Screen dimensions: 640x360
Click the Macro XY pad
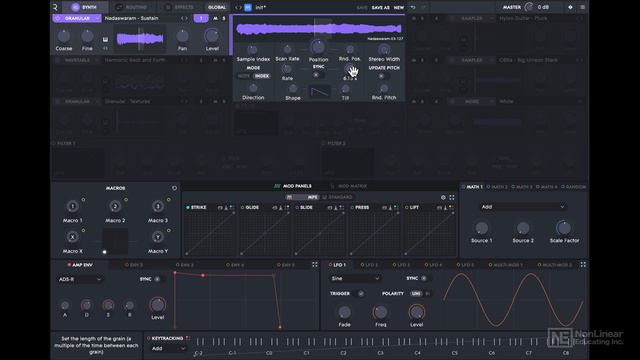pos(115,241)
